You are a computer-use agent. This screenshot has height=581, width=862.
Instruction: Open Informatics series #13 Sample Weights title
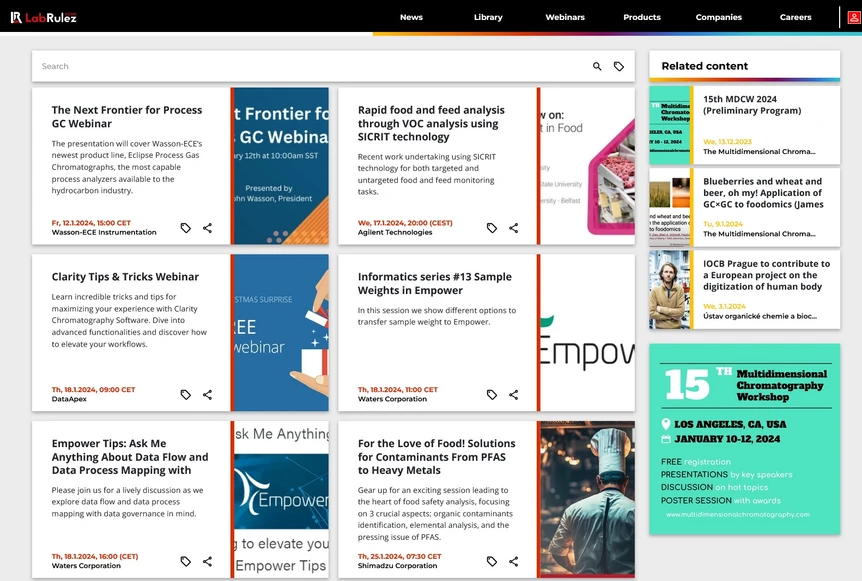pyautogui.click(x=435, y=283)
